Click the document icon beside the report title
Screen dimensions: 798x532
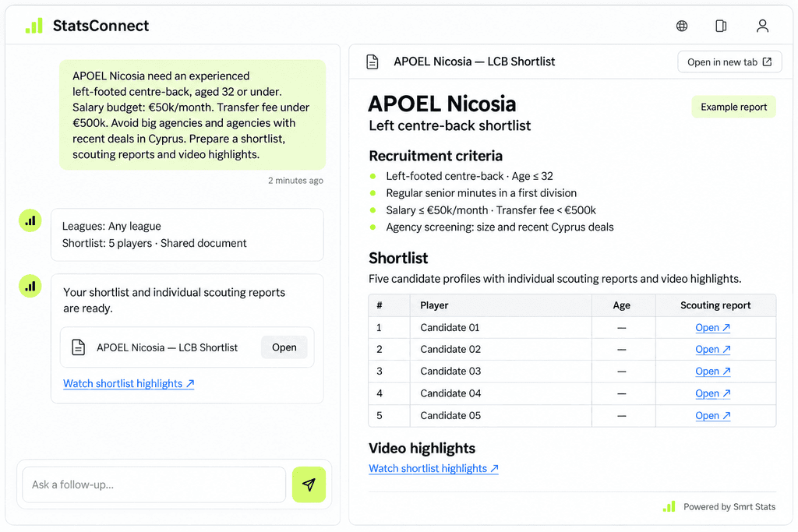(x=373, y=62)
